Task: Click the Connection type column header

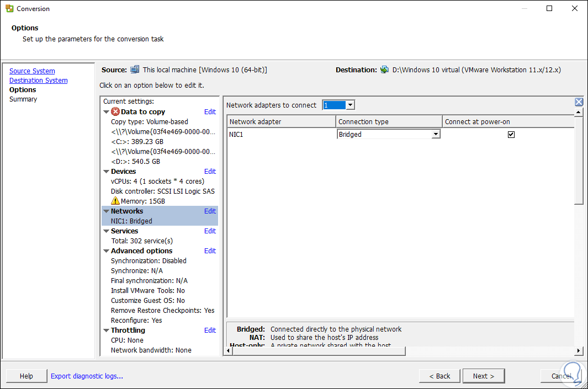Action: pos(389,121)
